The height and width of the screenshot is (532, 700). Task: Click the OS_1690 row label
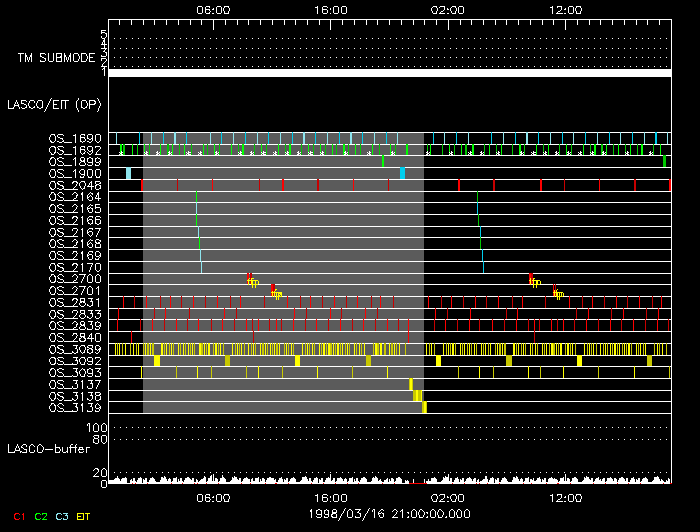[75, 138]
